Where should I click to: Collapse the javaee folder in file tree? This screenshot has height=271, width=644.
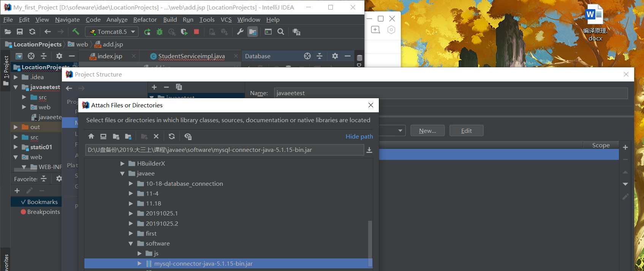pos(122,174)
